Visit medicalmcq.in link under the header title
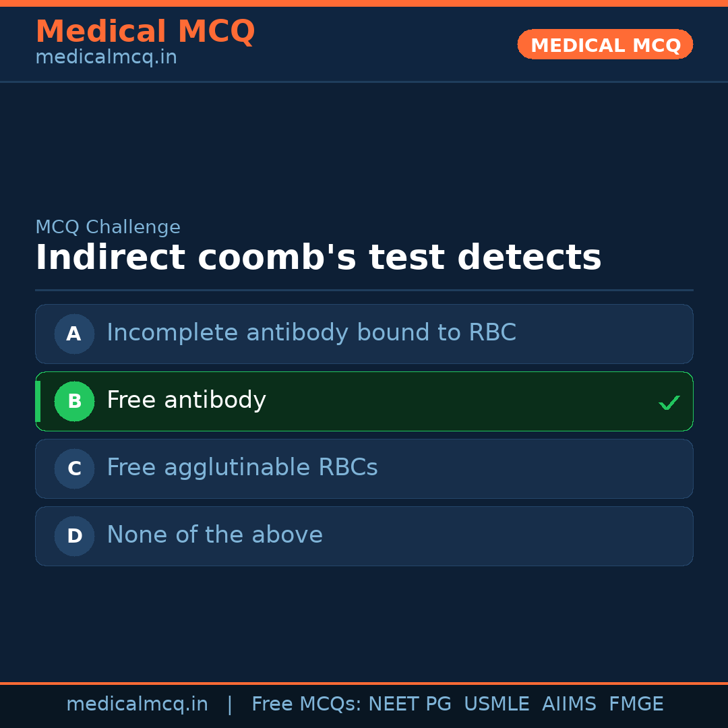The width and height of the screenshot is (728, 728). pos(106,58)
